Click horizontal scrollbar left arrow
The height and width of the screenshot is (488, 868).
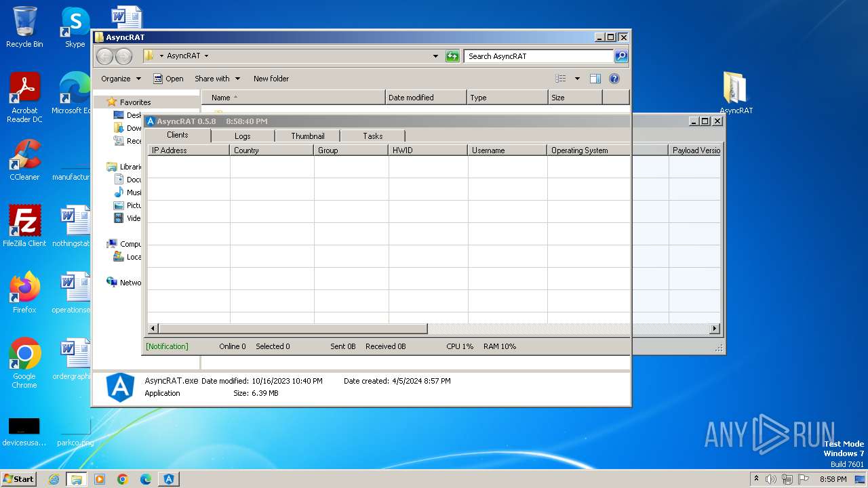click(153, 329)
